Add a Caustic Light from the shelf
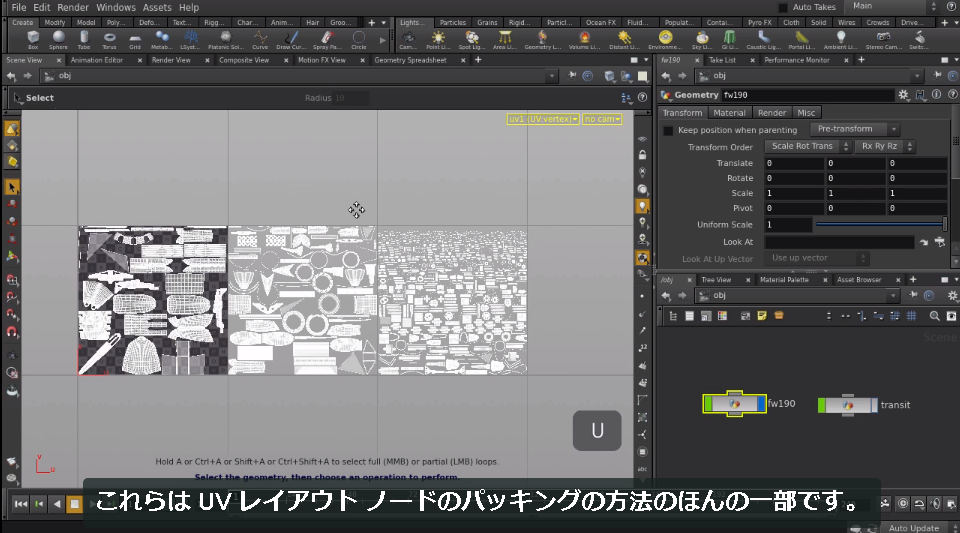Viewport: 960px width, 533px height. pos(763,40)
